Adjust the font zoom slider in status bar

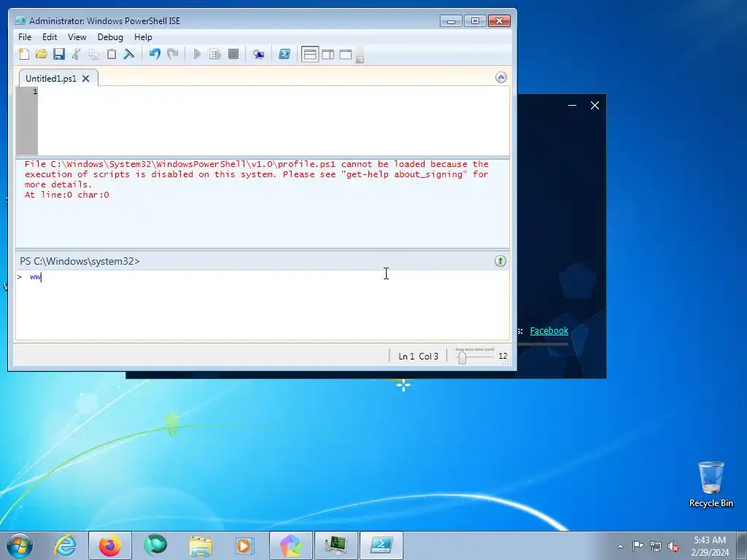pos(462,356)
